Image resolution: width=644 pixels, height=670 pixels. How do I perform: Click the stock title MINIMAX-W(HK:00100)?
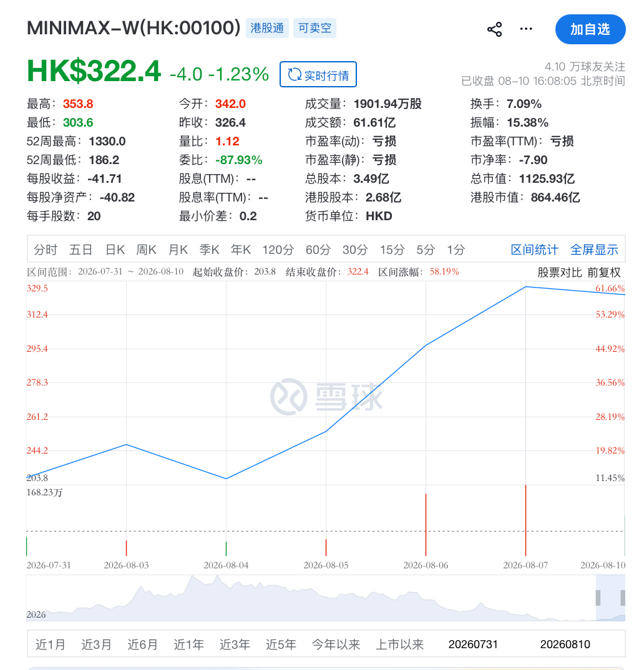click(x=134, y=28)
